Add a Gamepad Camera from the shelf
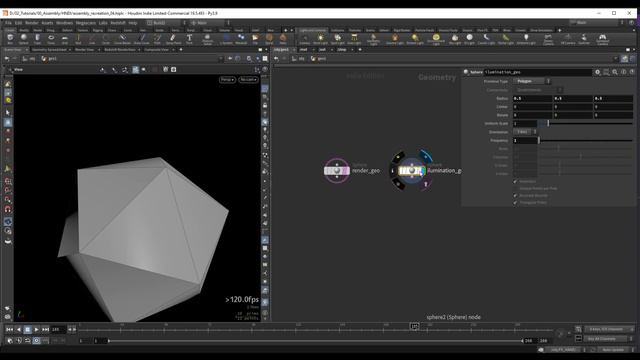Viewport: 640px width, 360px height. (602, 39)
